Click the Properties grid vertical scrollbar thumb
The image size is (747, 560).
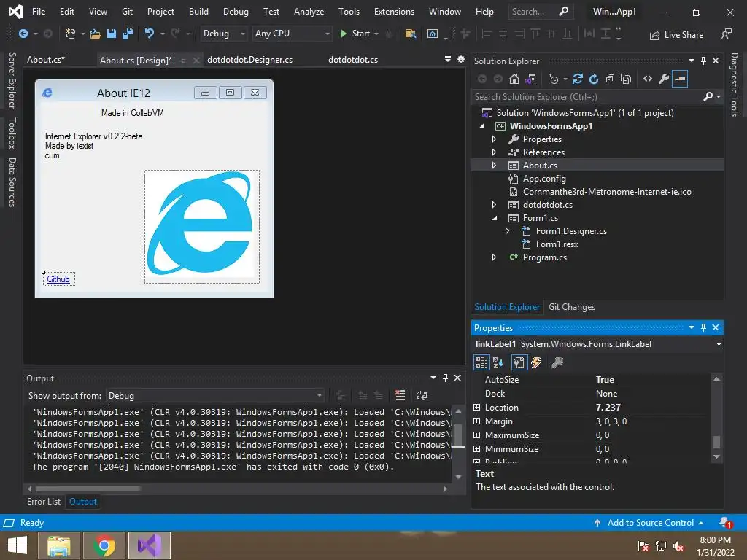point(716,442)
